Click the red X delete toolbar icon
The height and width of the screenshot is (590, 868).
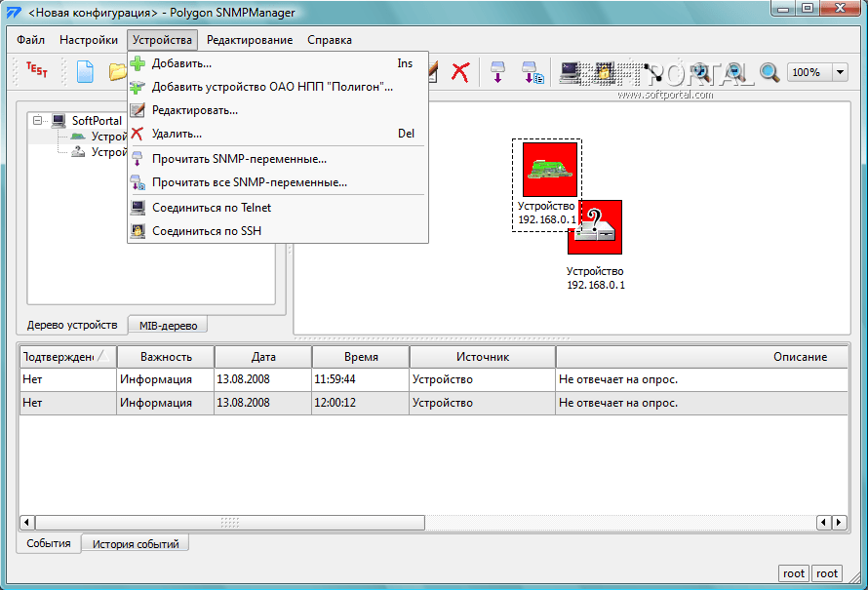tap(460, 72)
